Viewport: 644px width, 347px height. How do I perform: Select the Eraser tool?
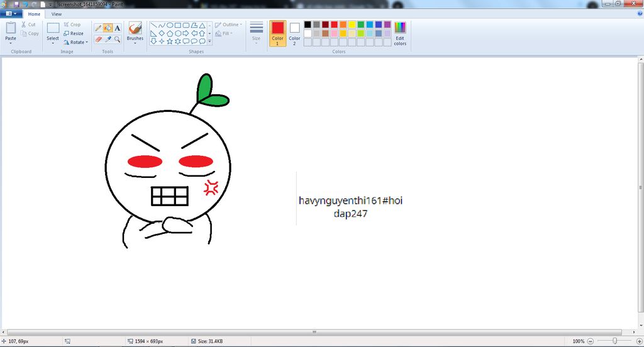[98, 40]
